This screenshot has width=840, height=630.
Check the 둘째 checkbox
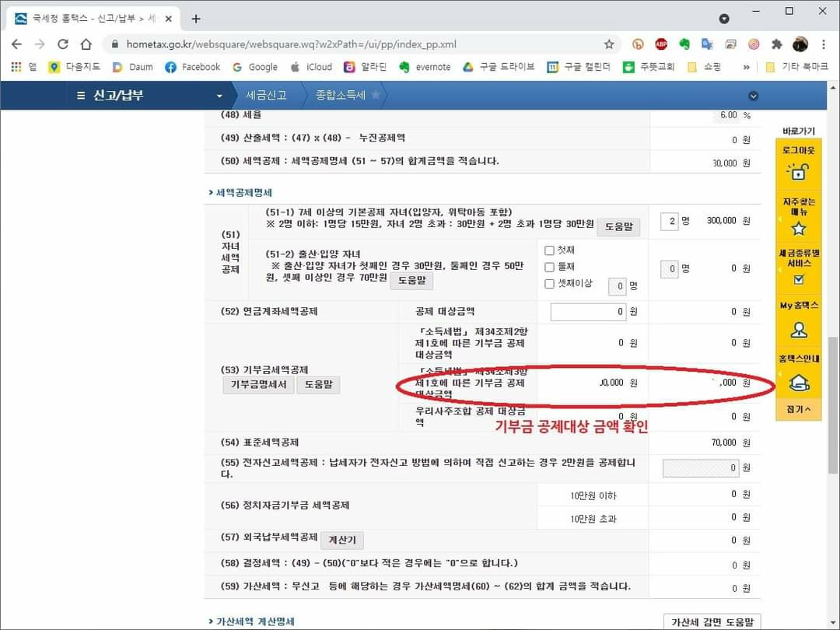(x=550, y=267)
